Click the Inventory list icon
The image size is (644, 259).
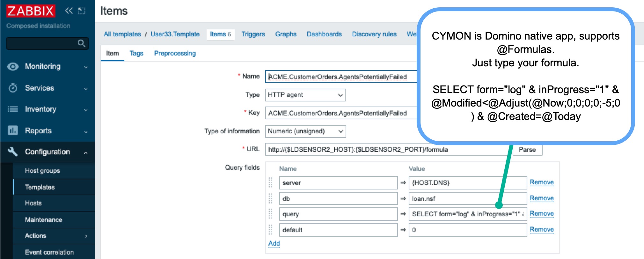click(13, 109)
